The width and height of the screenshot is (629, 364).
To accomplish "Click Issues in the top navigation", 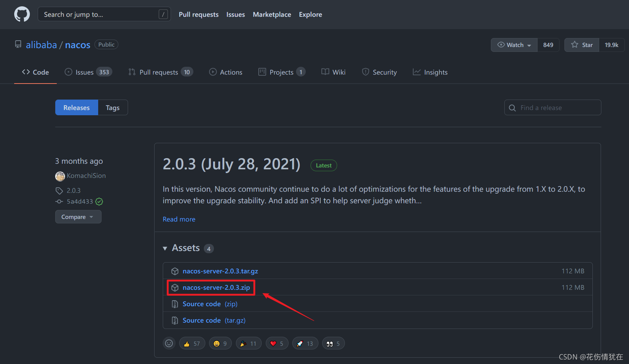I will pos(236,15).
